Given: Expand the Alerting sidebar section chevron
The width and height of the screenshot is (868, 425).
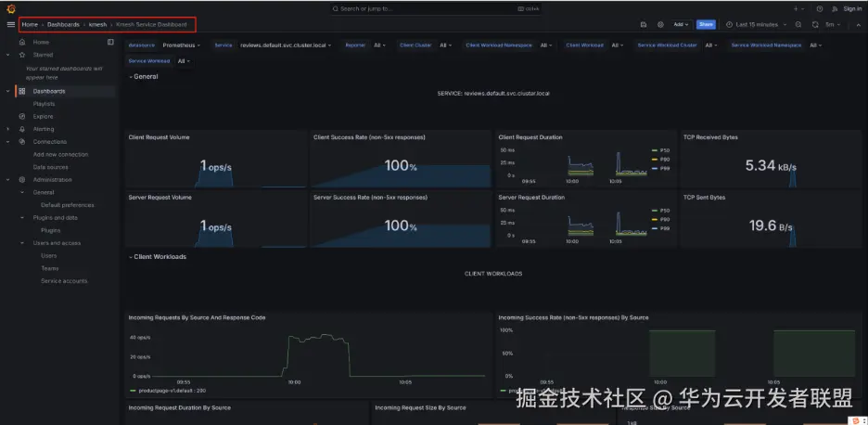Looking at the screenshot, I should point(7,129).
